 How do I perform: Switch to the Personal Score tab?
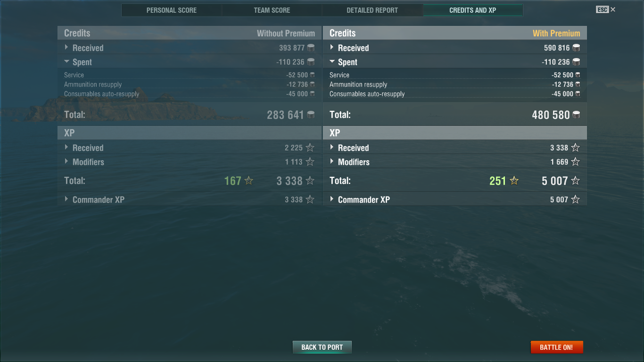tap(172, 10)
